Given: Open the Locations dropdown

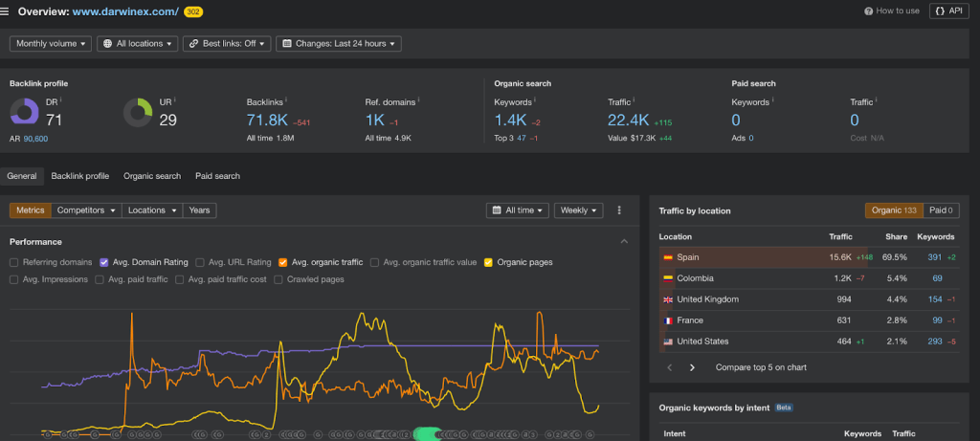Looking at the screenshot, I should (x=152, y=210).
